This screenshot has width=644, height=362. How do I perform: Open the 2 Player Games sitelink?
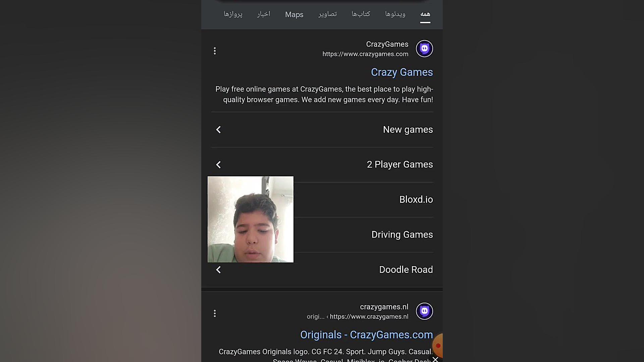[x=322, y=165]
